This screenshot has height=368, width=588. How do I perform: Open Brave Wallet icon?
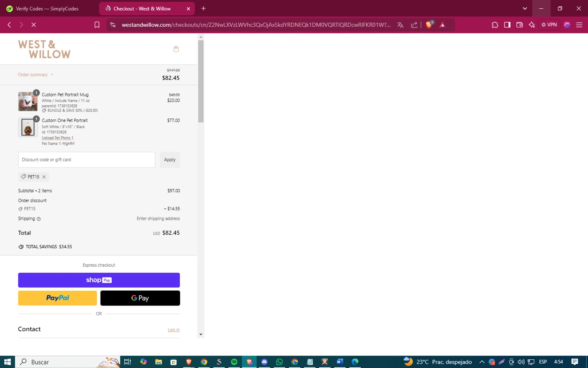pos(519,25)
